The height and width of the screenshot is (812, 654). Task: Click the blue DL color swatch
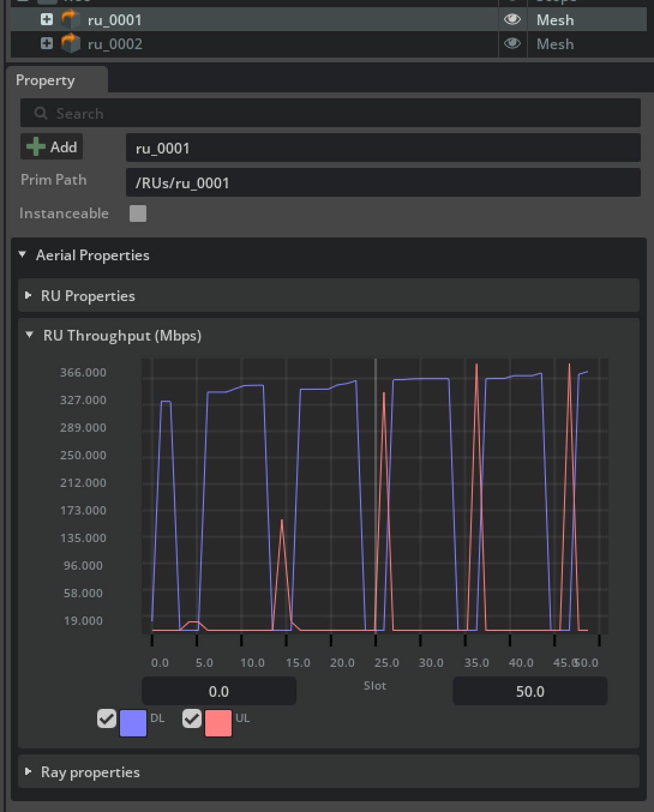coord(133,723)
